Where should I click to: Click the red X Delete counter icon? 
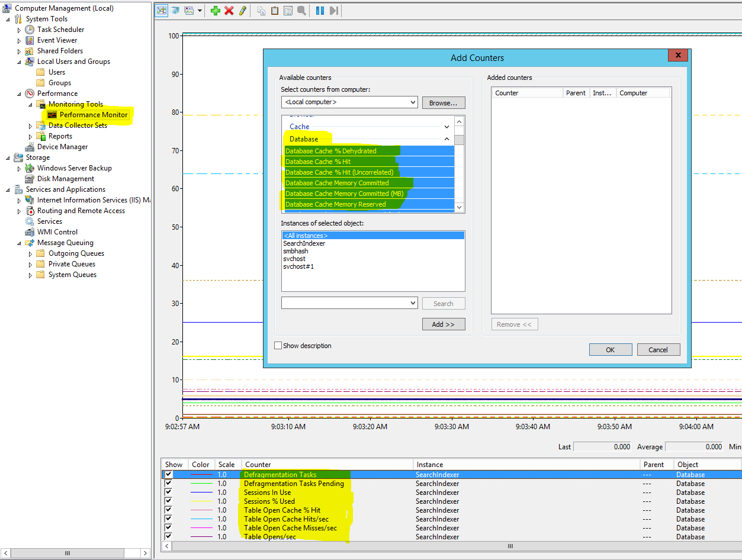coord(229,11)
